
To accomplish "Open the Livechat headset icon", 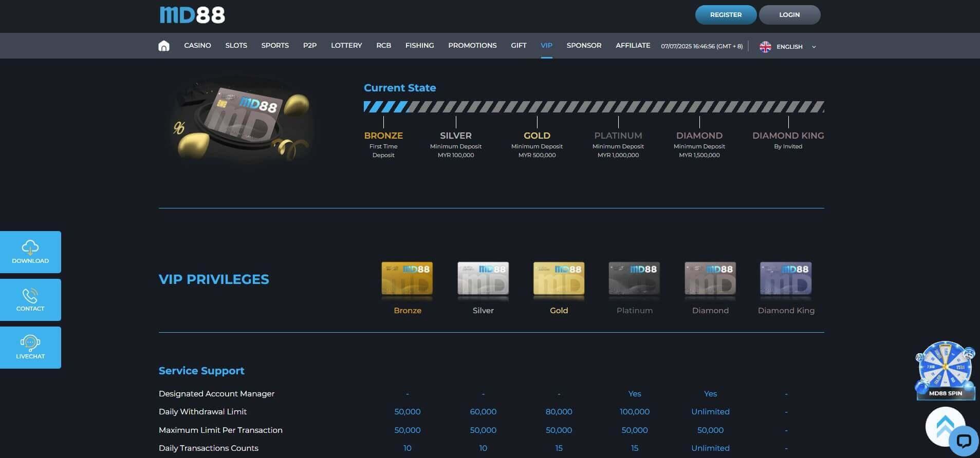I will coord(30,343).
